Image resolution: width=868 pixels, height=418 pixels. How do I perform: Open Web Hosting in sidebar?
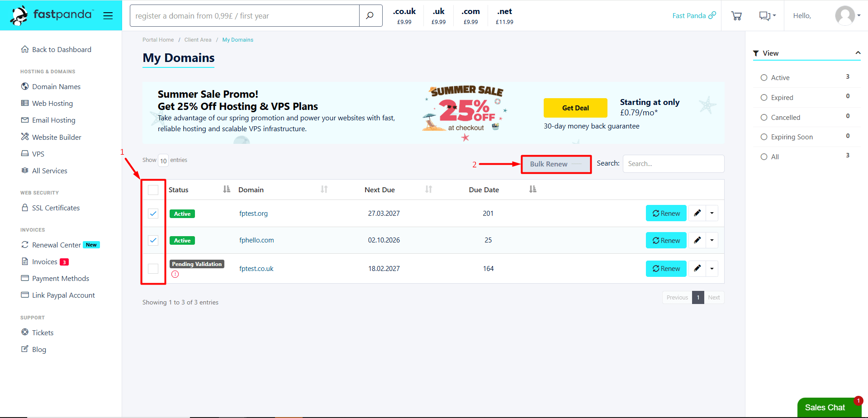tap(47, 103)
